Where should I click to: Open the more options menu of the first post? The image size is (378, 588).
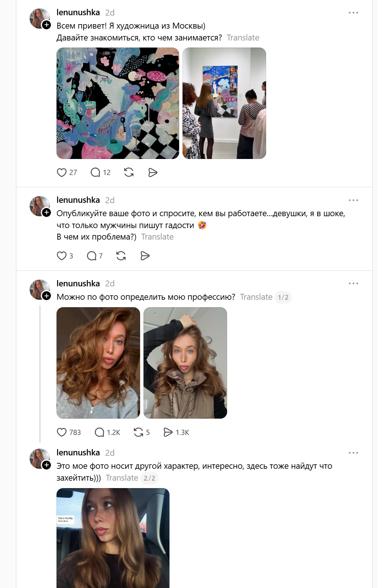353,13
